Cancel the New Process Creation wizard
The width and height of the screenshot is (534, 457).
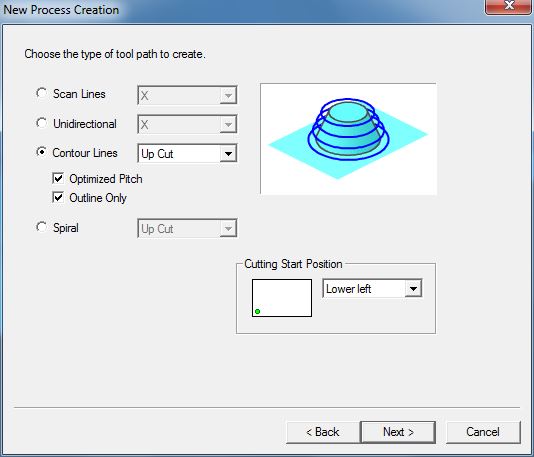coord(483,432)
